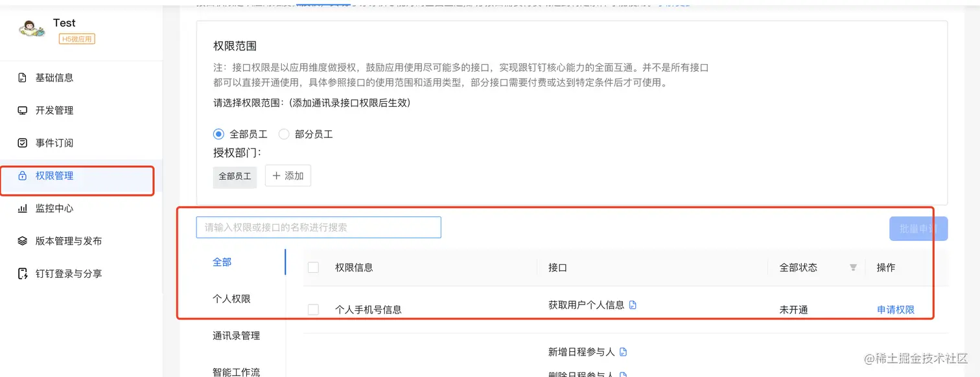
Task: Open 开发管理 in the sidebar
Action: click(x=54, y=111)
